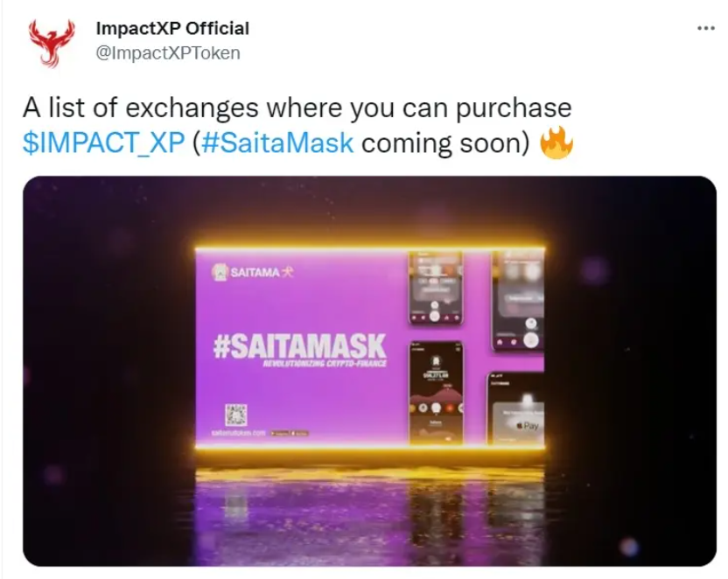
Task: Click the SAITAMA logo in the banner
Action: click(x=253, y=272)
